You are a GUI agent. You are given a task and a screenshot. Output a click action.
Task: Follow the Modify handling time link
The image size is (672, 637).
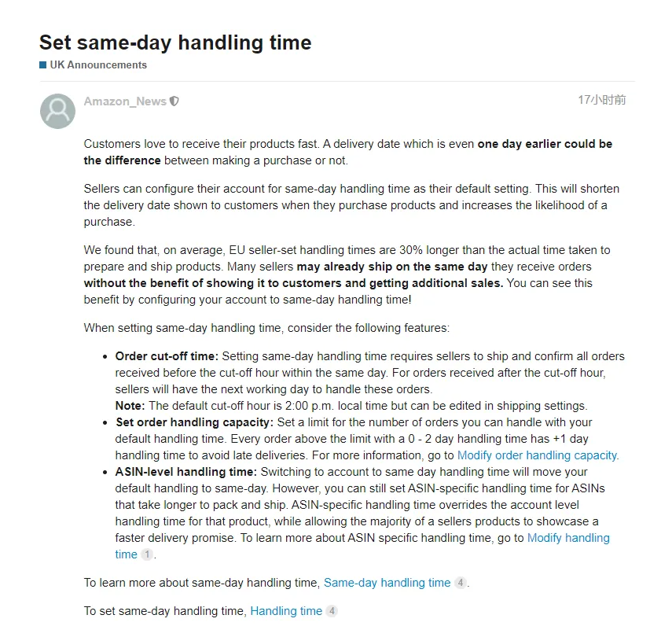568,538
